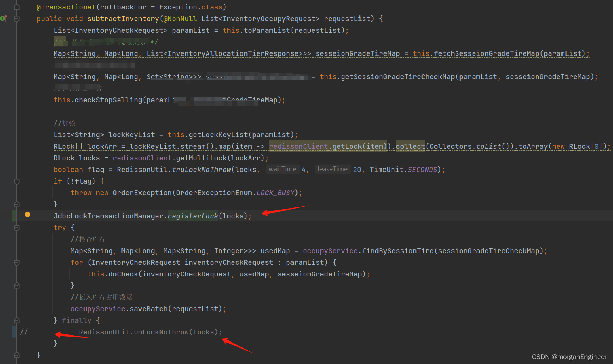
Task: Collapse the finally block fold marker
Action: pyautogui.click(x=17, y=320)
